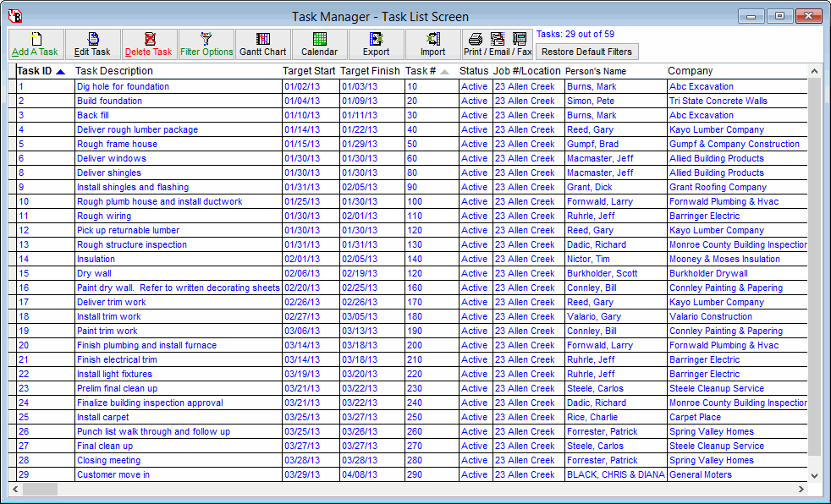Open the Edit Task tool
The image size is (831, 504).
[90, 44]
